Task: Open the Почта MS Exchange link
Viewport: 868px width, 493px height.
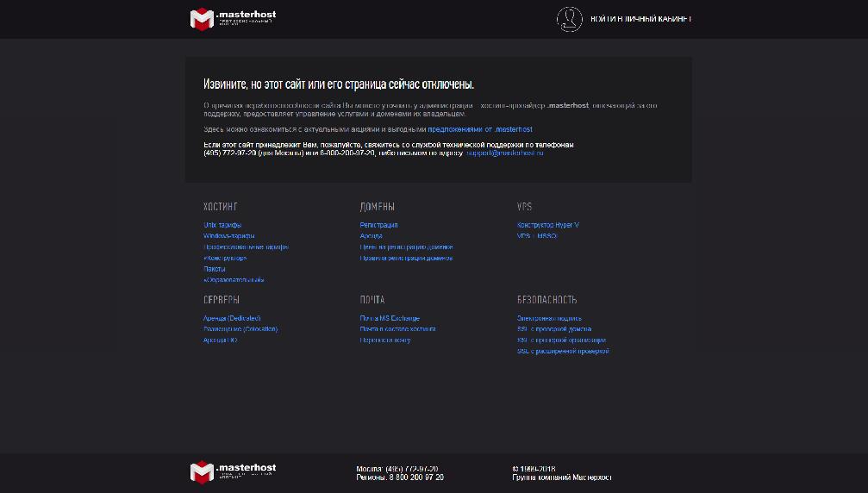Action: (x=390, y=318)
